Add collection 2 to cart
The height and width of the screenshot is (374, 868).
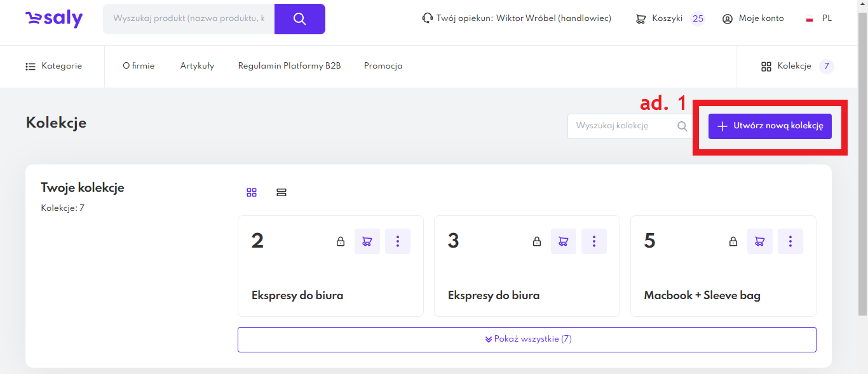[367, 241]
